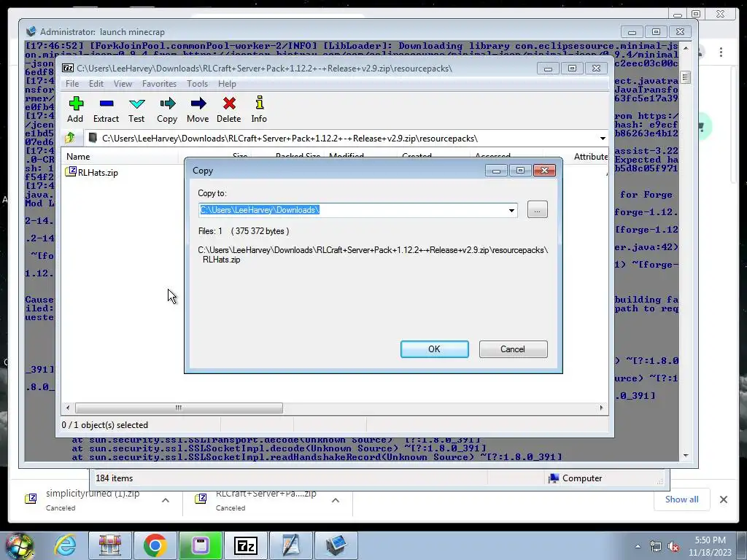Image resolution: width=747 pixels, height=560 pixels.
Task: Open the Help menu in 7-Zip
Action: 227,84
